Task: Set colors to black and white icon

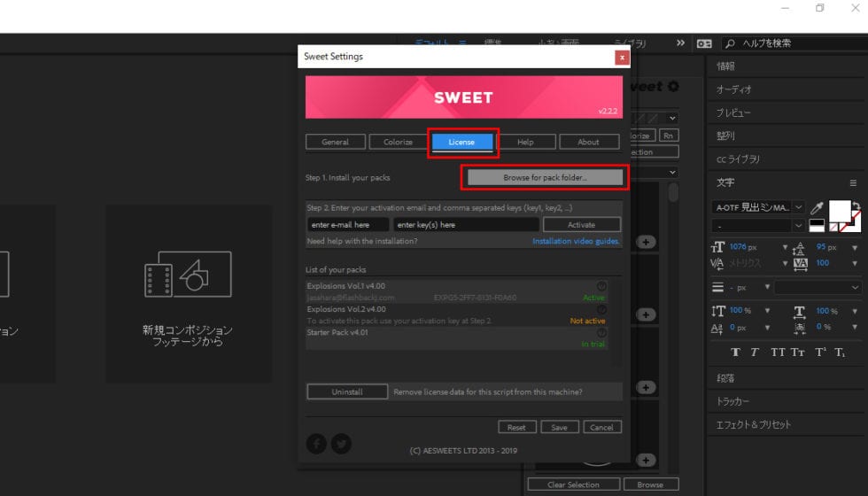Action: pyautogui.click(x=817, y=225)
